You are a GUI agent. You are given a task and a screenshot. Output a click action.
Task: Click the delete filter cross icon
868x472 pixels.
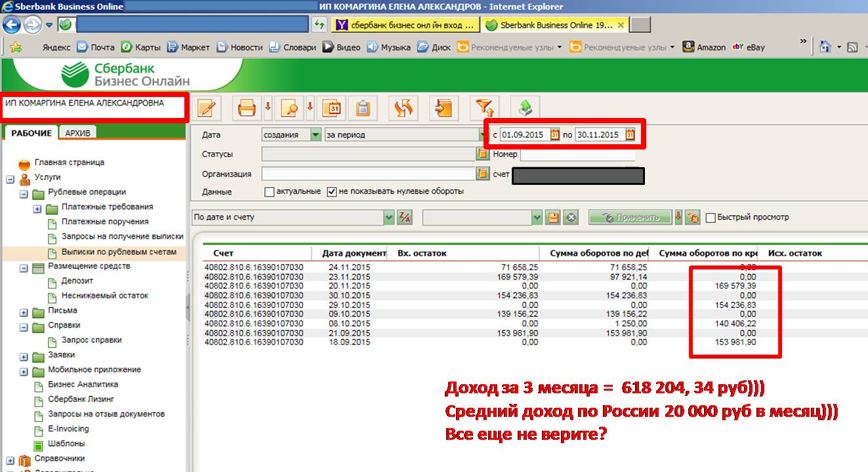tap(571, 218)
